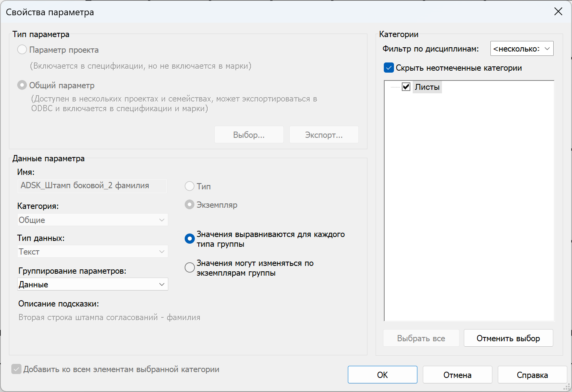Toggle the Листы category checkbox
The height and width of the screenshot is (392, 572).
pyautogui.click(x=406, y=87)
